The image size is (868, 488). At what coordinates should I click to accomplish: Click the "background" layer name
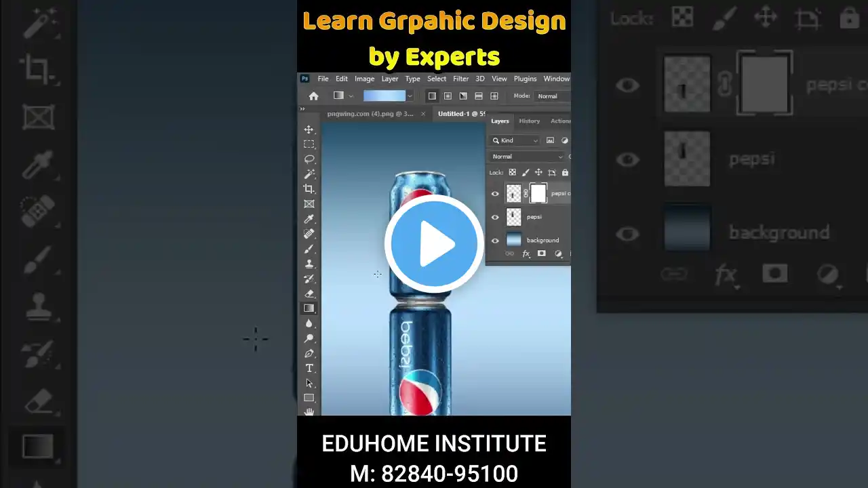coord(543,240)
